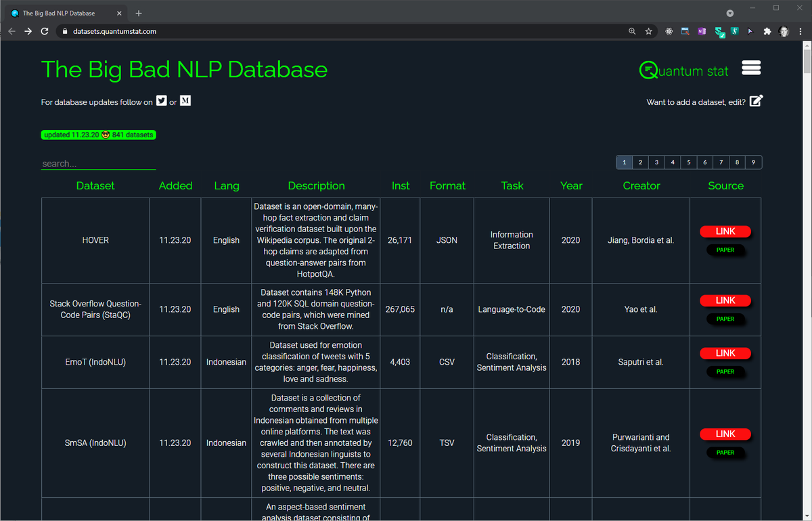Open the Extensions puzzle piece menu
Viewport: 812px width, 521px height.
click(767, 31)
